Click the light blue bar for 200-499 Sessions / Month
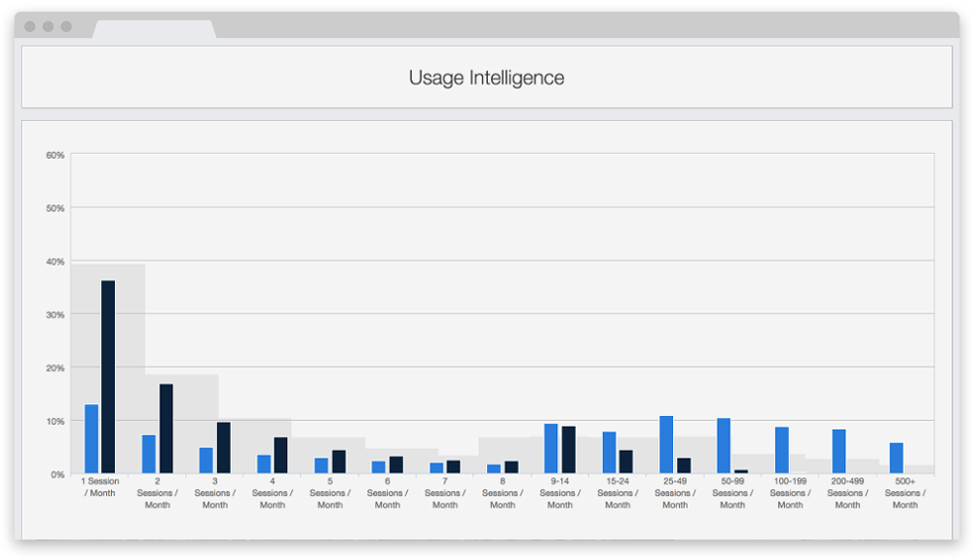Image resolution: width=974 pixels, height=560 pixels. coord(839,452)
